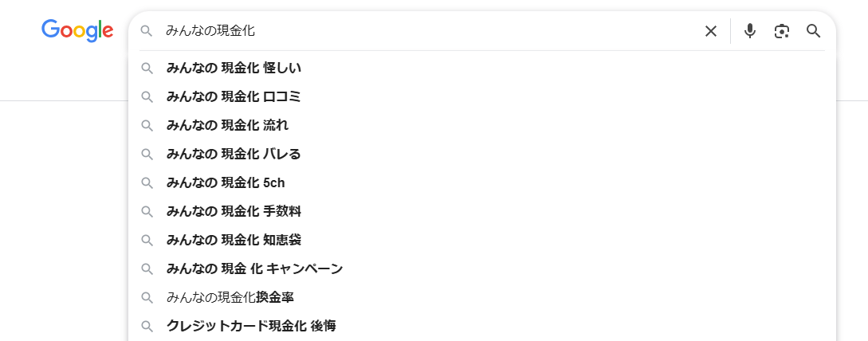The width and height of the screenshot is (868, 341).
Task: Open suggestion みんなの 現金化 5ch
Action: click(x=226, y=183)
